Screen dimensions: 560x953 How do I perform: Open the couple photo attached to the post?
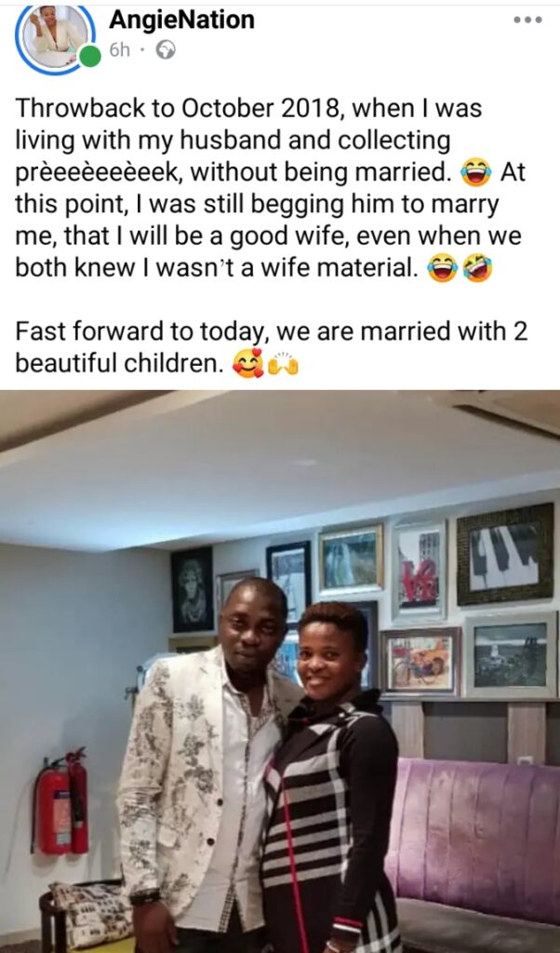click(280, 671)
